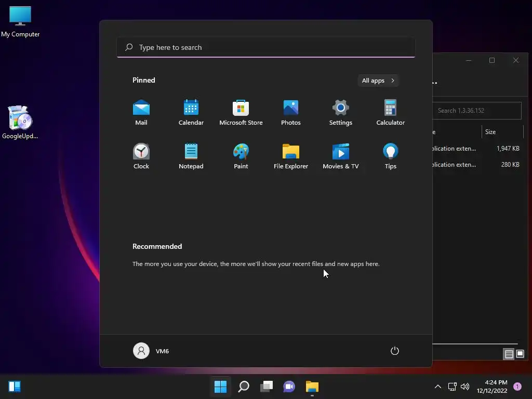The image size is (532, 399).
Task: Minimize the File Explorer window
Action: click(x=469, y=60)
